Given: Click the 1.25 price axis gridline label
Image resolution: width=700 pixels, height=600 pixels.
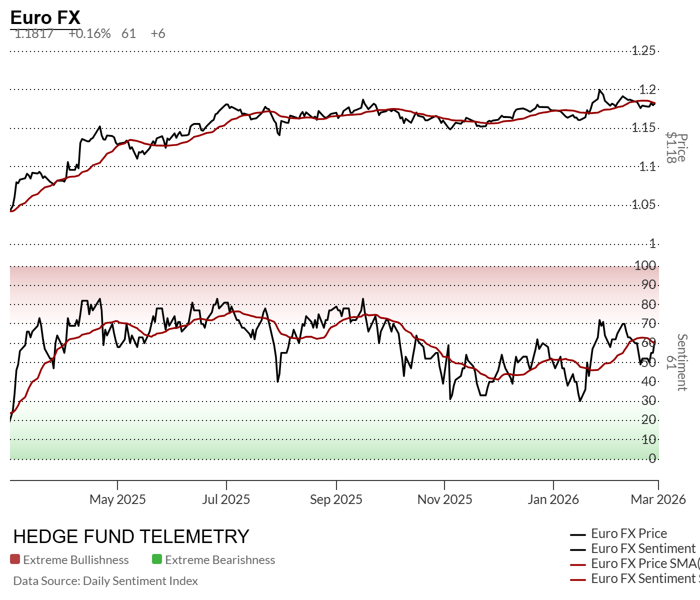Looking at the screenshot, I should [643, 50].
